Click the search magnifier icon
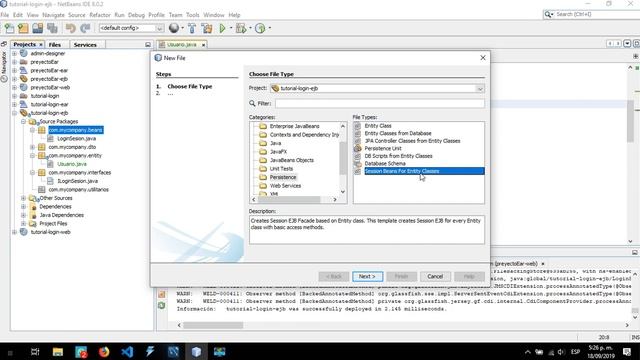Image resolution: width=640 pixels, height=360 pixels. [x=548, y=14]
